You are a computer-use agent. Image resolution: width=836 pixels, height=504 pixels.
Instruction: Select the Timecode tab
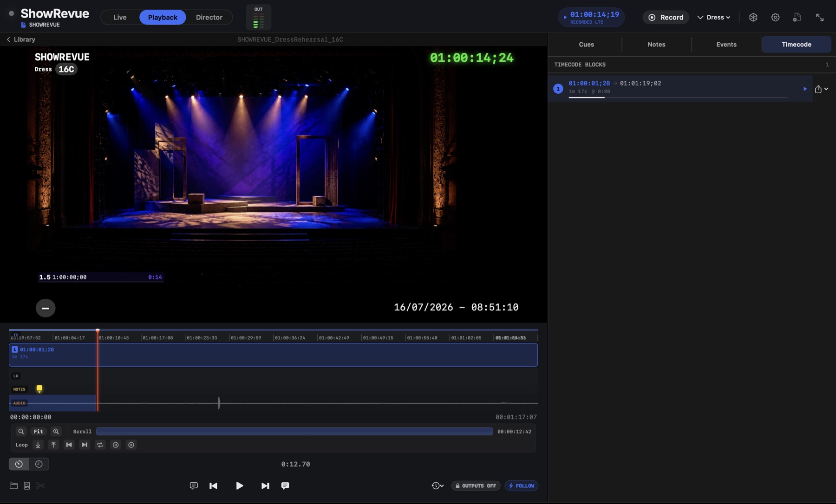point(797,45)
